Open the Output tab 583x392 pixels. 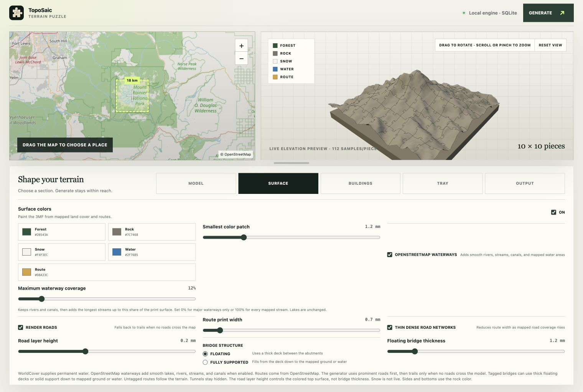525,183
